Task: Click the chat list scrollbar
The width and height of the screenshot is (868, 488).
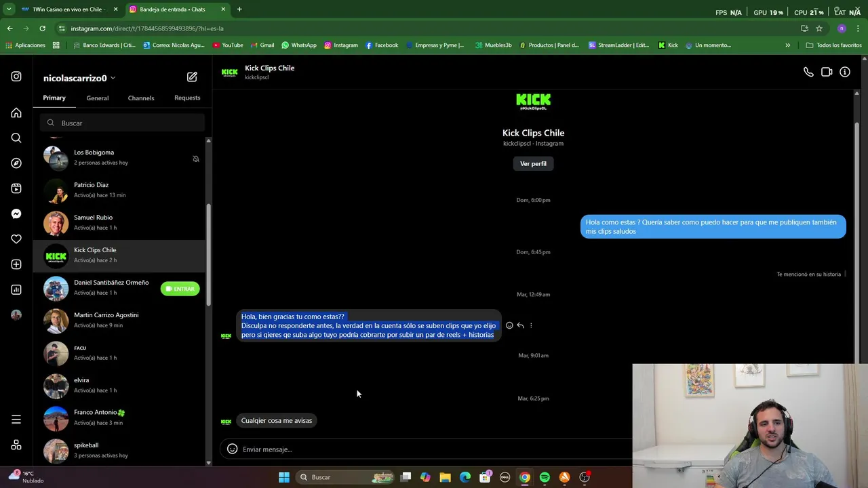Action: (x=208, y=254)
